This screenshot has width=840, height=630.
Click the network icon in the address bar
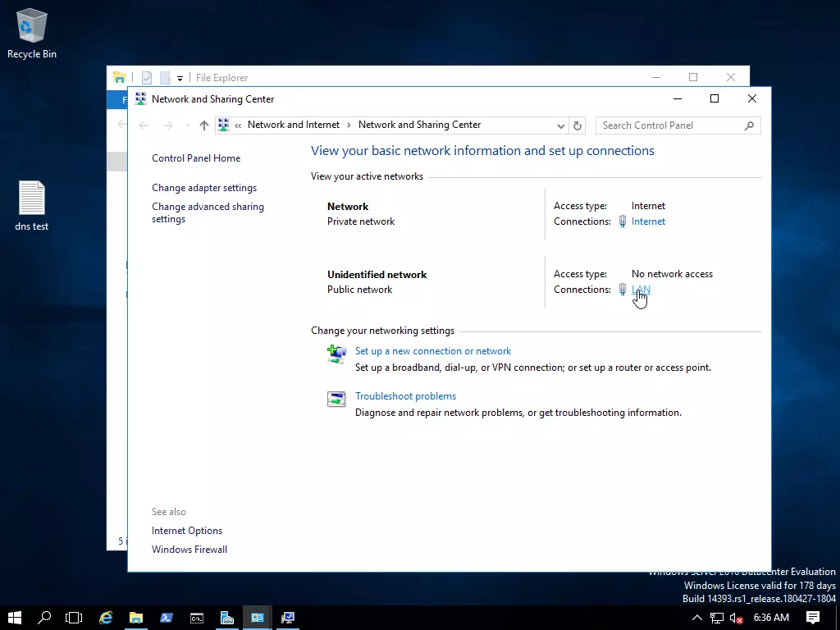[x=223, y=125]
